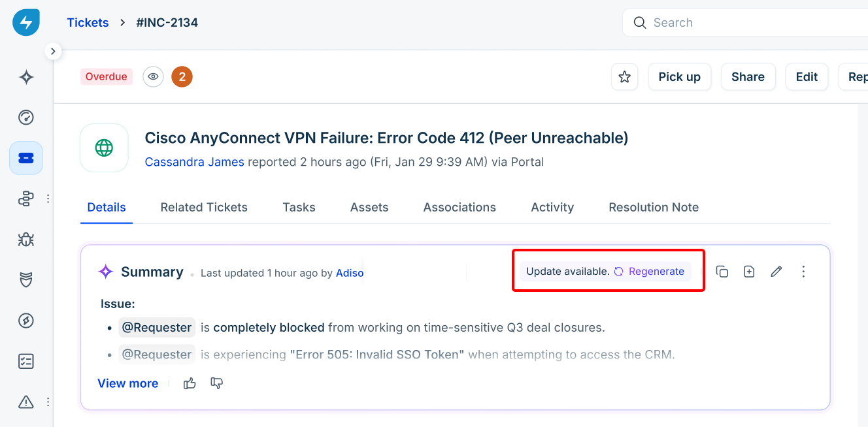Viewport: 868px width, 427px height.
Task: Select the Tickets icon in sidebar
Action: [x=26, y=158]
